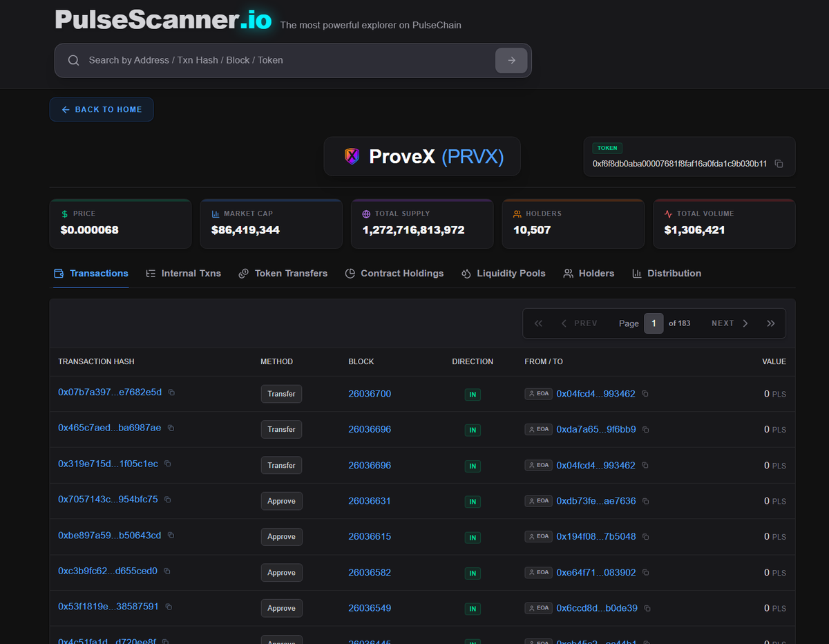Screen dimensions: 829x644
Task: Click the dollar icon on the Price card
Action: point(65,213)
